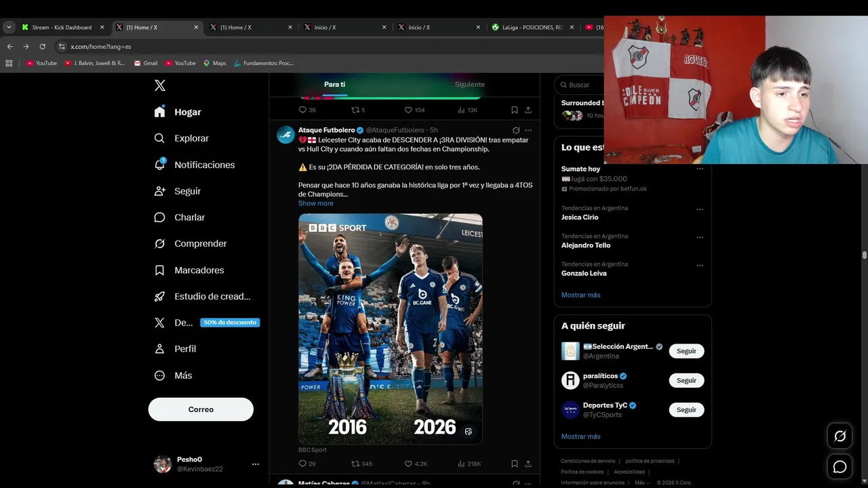Open more options on Ataque Futbolero post
868x488 pixels.
click(x=528, y=130)
